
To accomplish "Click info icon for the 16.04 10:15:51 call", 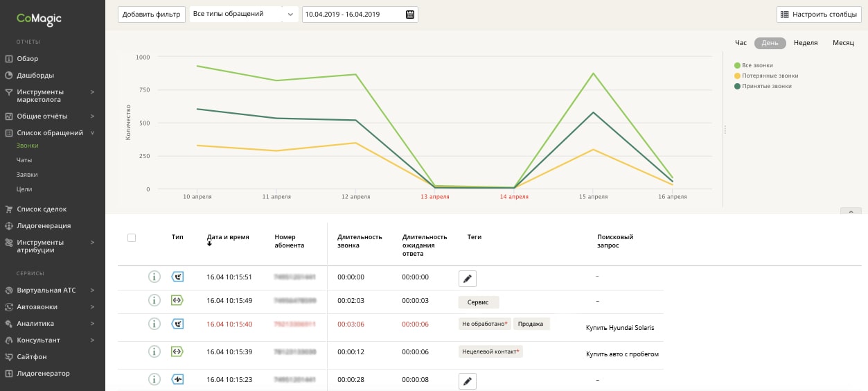I will (x=154, y=277).
